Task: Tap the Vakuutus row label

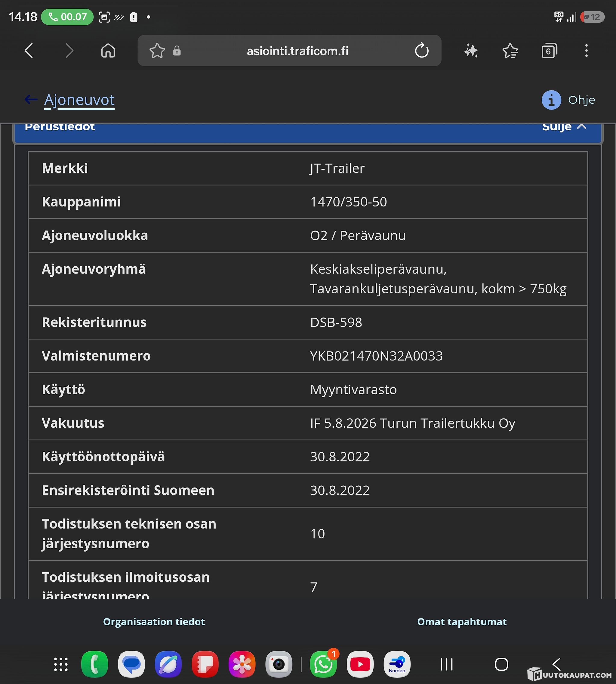Action: click(73, 423)
